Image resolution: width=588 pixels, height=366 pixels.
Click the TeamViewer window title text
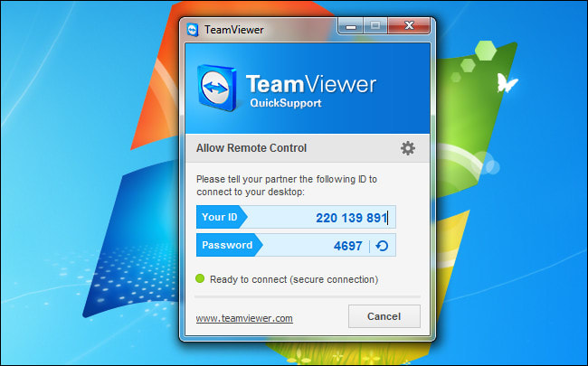pos(234,30)
